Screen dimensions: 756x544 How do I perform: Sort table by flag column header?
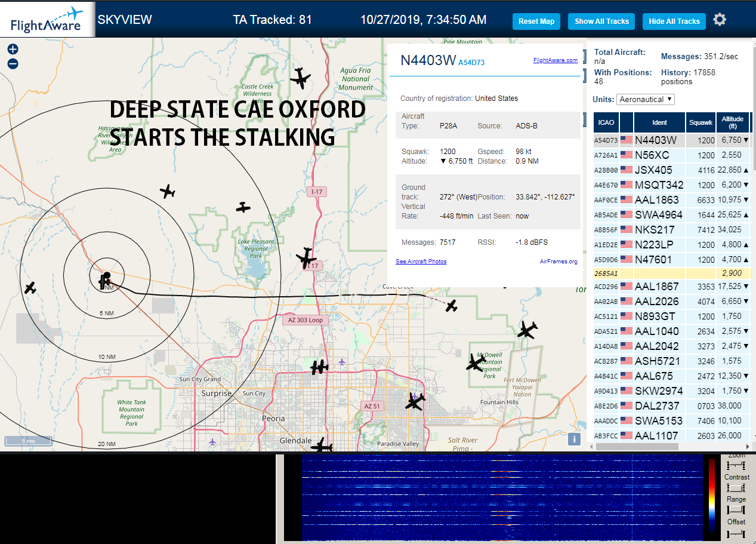pyautogui.click(x=626, y=122)
